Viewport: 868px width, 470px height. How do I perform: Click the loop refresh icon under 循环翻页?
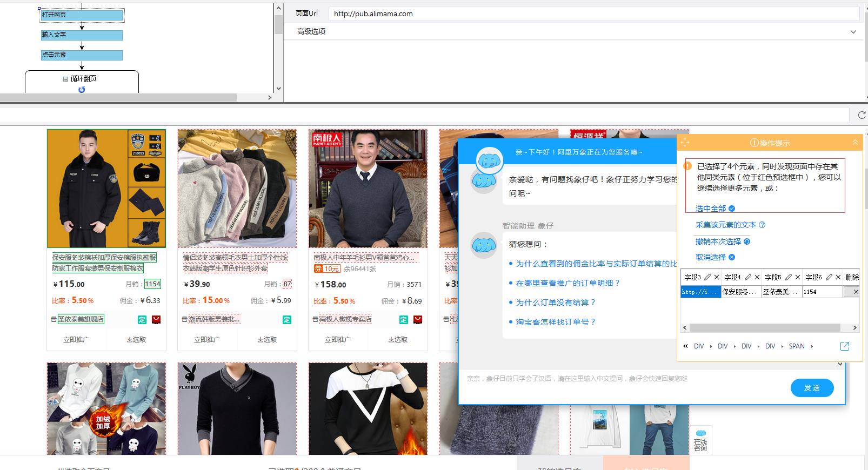coord(82,90)
